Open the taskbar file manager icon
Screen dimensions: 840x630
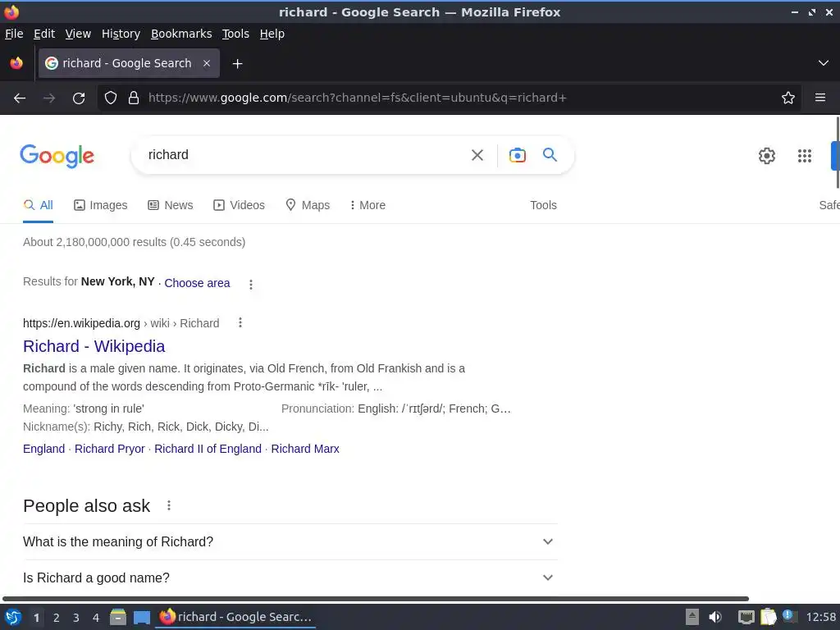pyautogui.click(x=118, y=617)
